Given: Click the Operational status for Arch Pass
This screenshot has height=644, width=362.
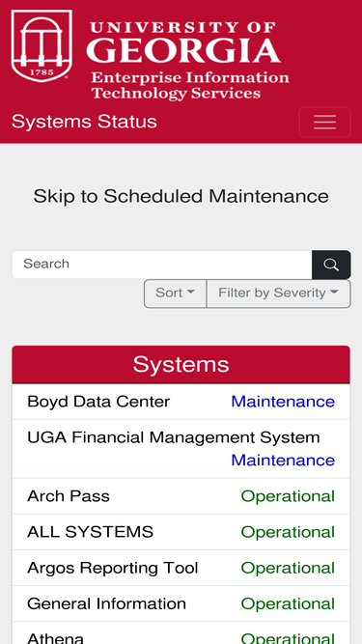Looking at the screenshot, I should [x=288, y=496].
